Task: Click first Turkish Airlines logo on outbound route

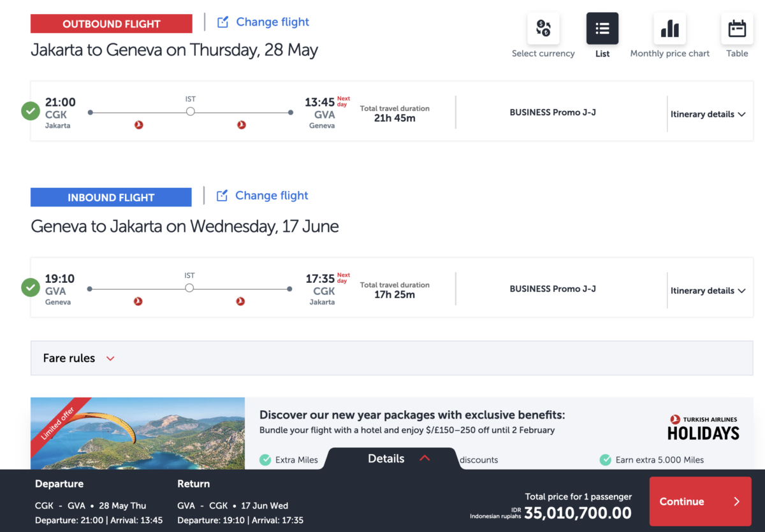Action: tap(139, 125)
